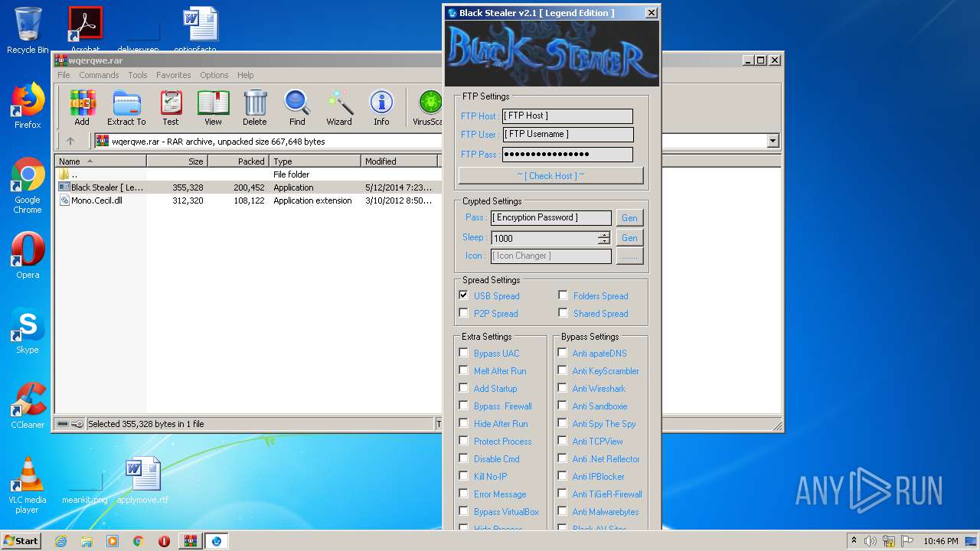
Task: Open CCleaner desktop shortcut
Action: [x=28, y=406]
